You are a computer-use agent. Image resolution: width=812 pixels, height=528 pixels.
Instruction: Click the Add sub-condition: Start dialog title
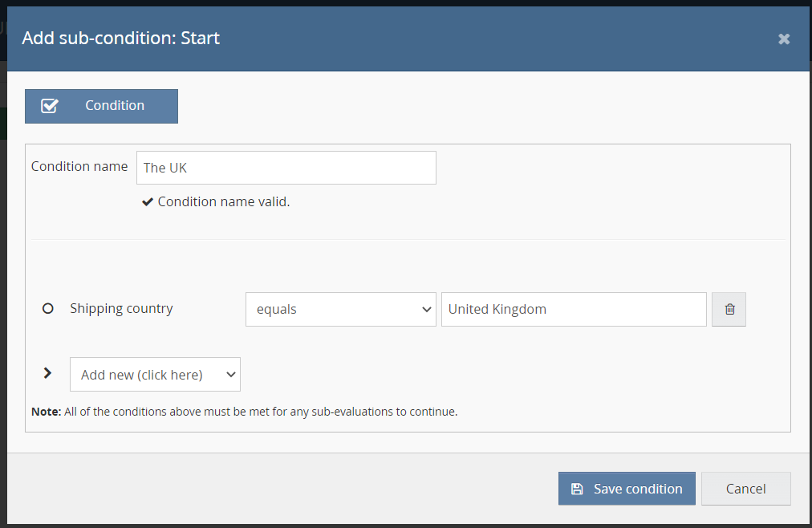[120, 38]
